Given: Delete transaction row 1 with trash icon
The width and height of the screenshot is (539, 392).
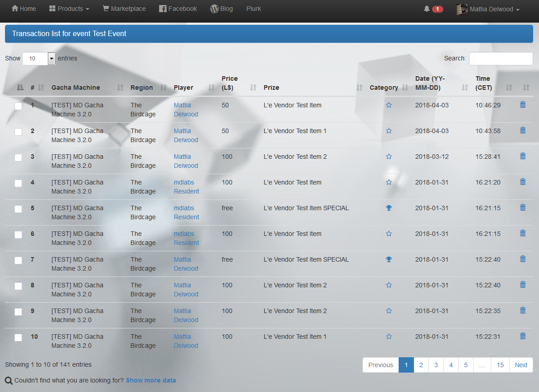Looking at the screenshot, I should 523,105.
